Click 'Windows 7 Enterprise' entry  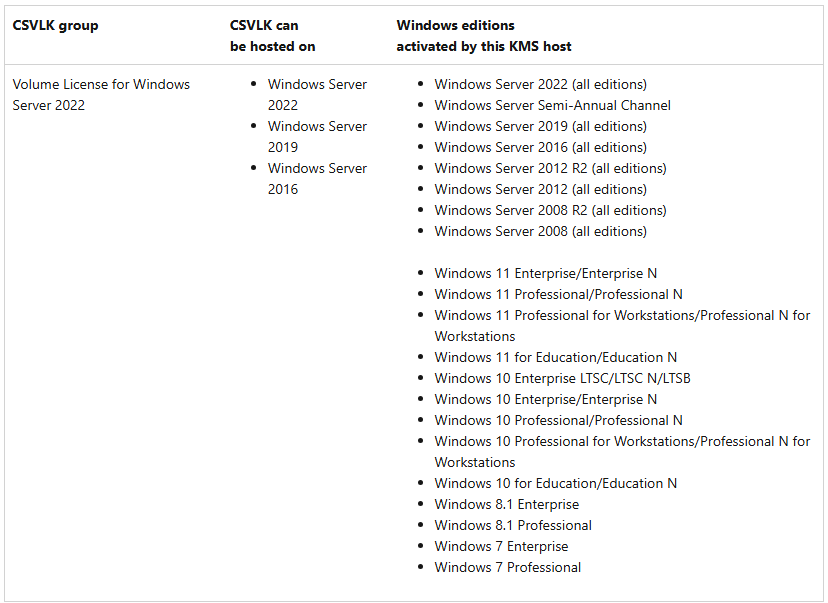[501, 547]
